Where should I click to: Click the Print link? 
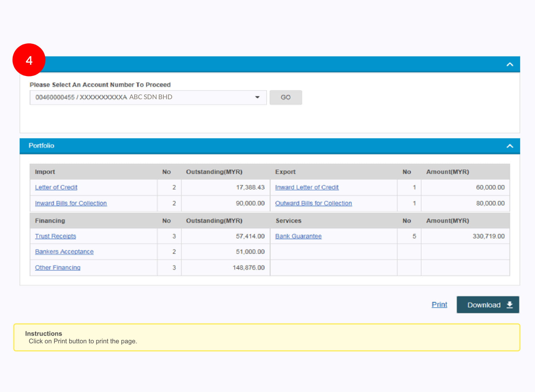(439, 305)
